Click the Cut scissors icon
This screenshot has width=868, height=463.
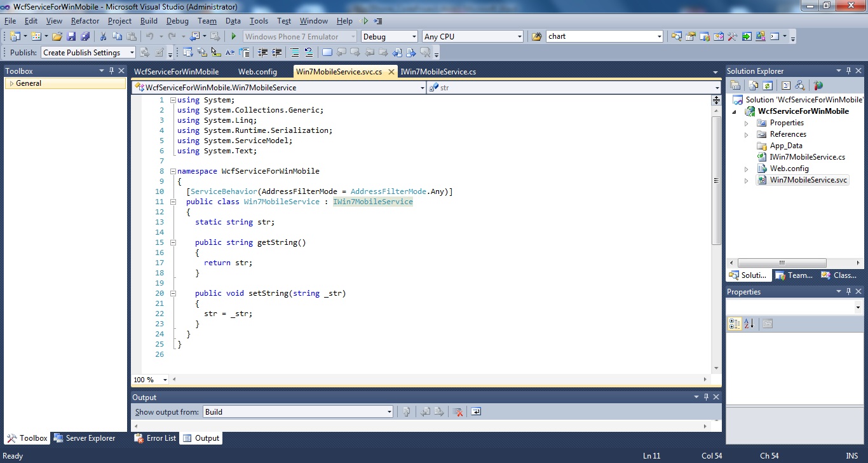pos(103,36)
